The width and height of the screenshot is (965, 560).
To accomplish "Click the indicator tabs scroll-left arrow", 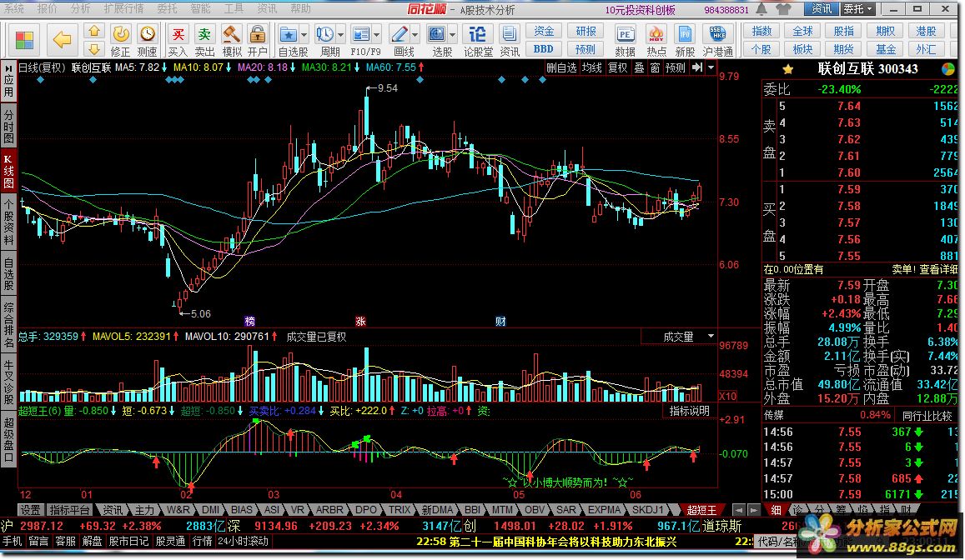I will point(738,510).
